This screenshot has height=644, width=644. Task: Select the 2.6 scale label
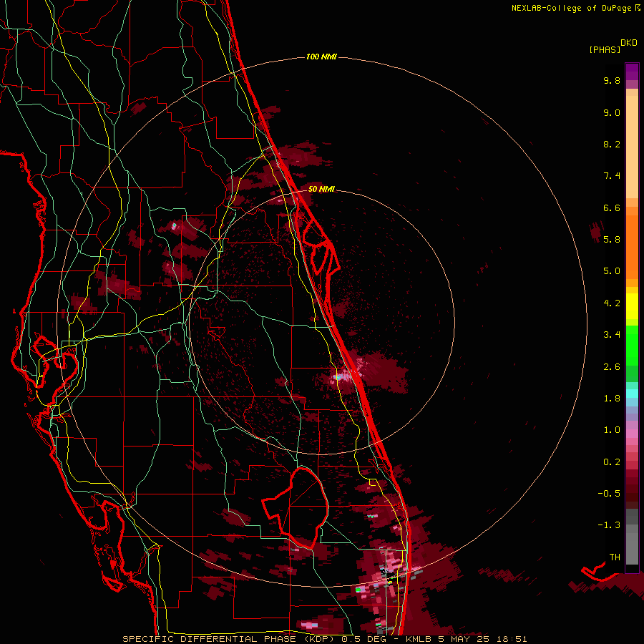coord(612,367)
